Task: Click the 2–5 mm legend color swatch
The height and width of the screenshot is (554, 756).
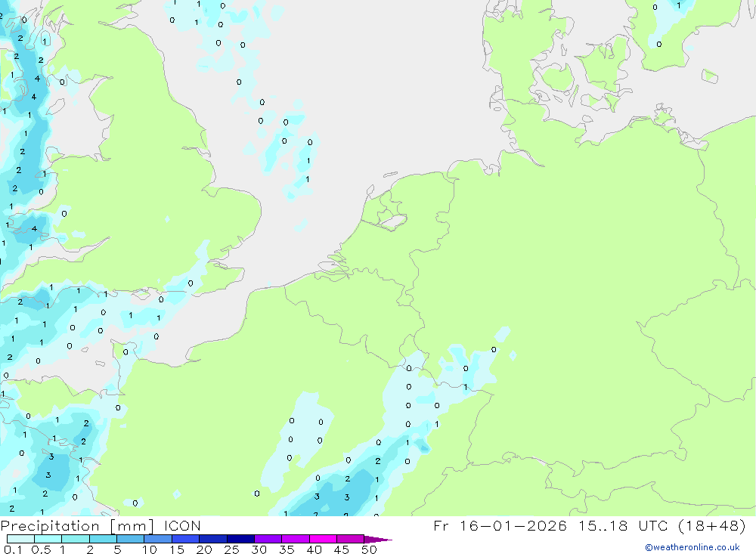Action: [103, 539]
